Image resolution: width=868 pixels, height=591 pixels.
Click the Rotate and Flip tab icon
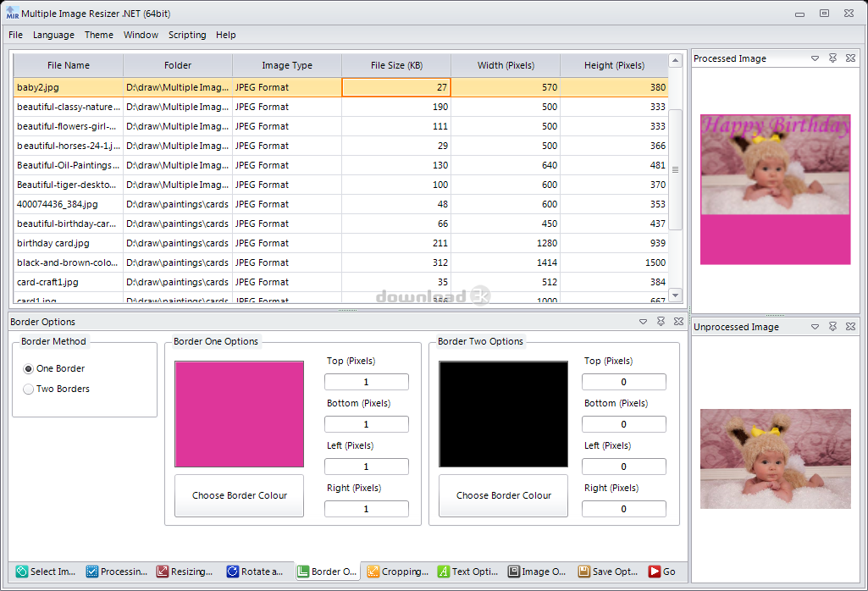(233, 572)
